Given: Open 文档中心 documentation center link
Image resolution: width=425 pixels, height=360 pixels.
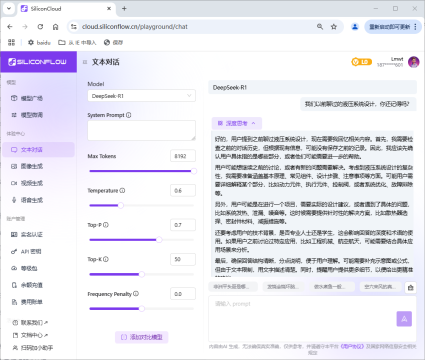Looking at the screenshot, I should click(30, 335).
